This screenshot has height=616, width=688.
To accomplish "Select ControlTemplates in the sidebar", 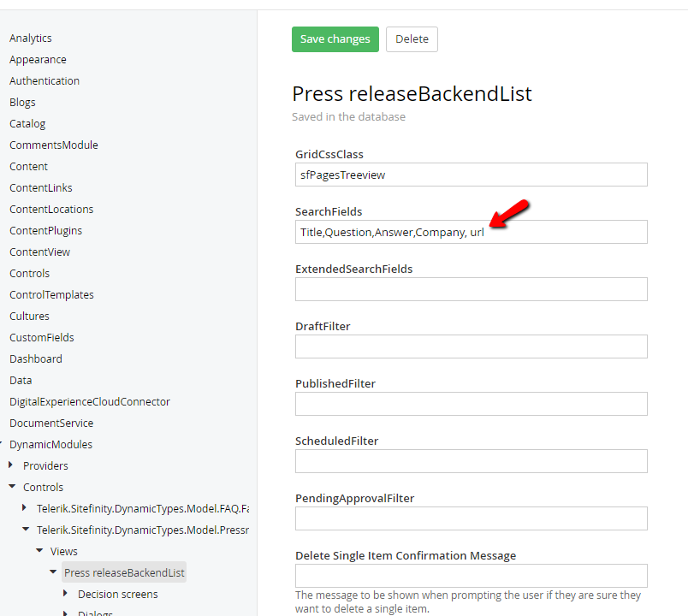I will pos(51,295).
